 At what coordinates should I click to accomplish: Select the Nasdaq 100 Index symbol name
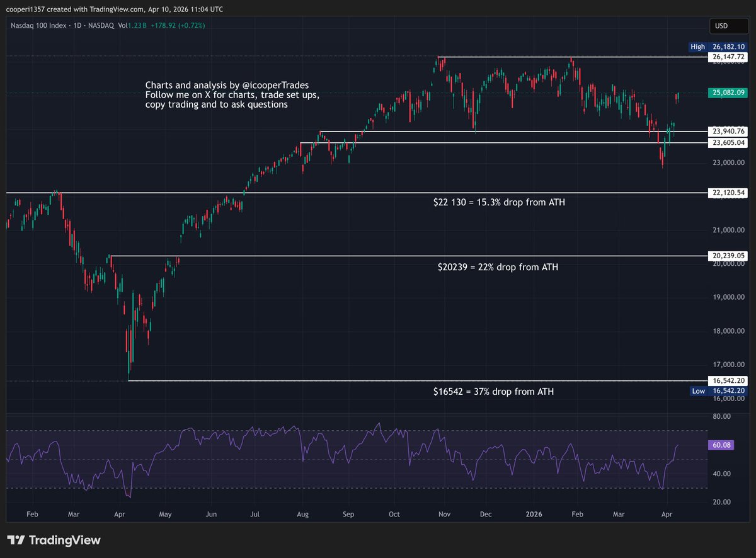pos(39,26)
